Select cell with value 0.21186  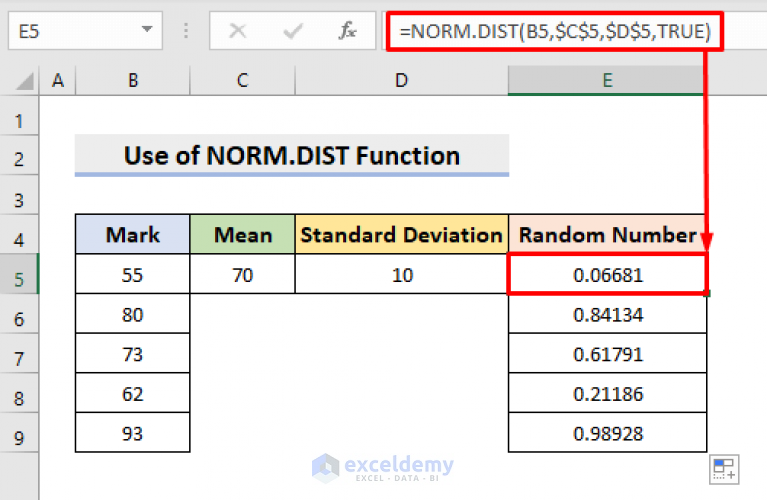pyautogui.click(x=608, y=393)
